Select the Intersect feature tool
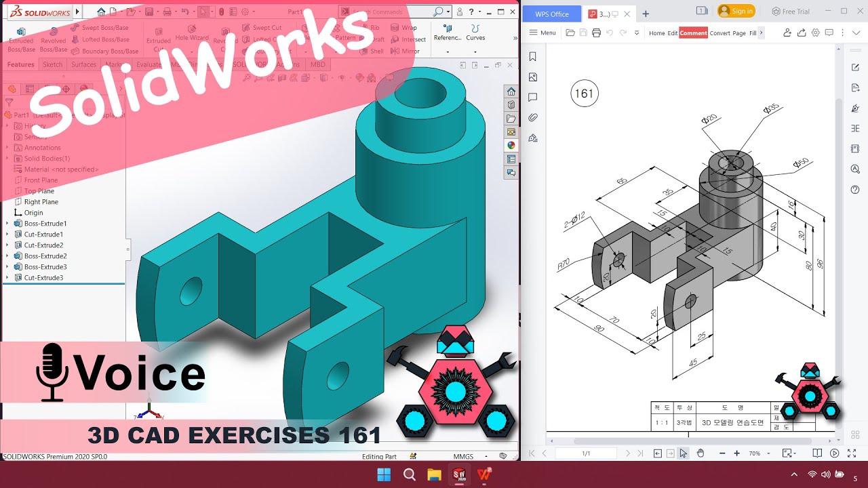Screen dimensions: 868x488 (x=408, y=39)
